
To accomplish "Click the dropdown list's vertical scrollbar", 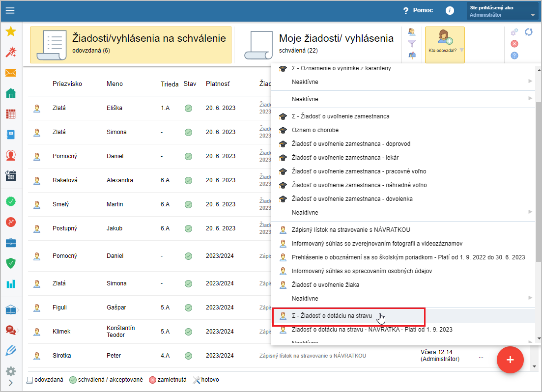I will (x=539, y=182).
